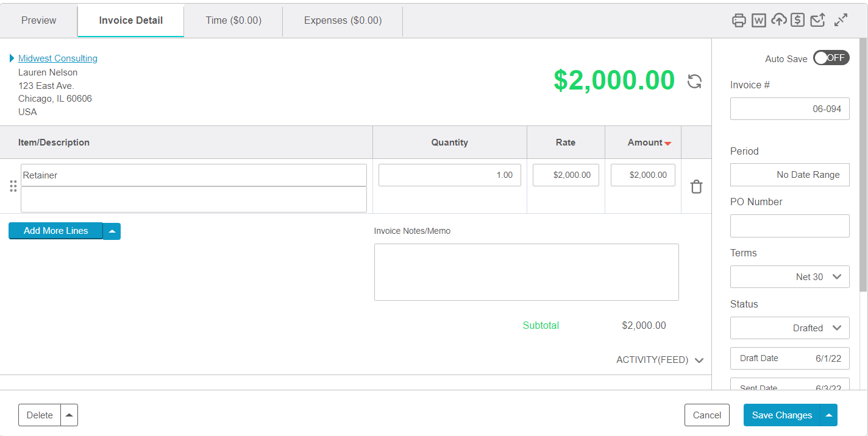Delete the Retainer line item
Viewport: 868px width, 436px height.
(696, 186)
